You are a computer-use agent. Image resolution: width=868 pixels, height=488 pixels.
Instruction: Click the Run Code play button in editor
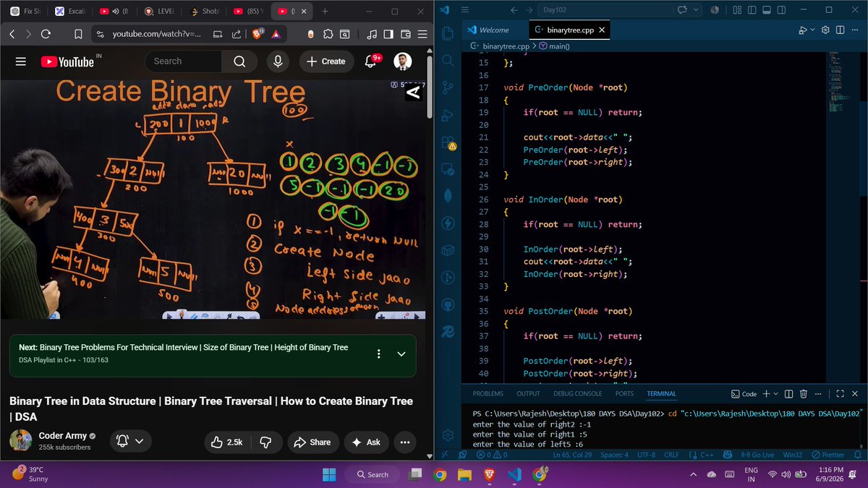click(x=803, y=30)
